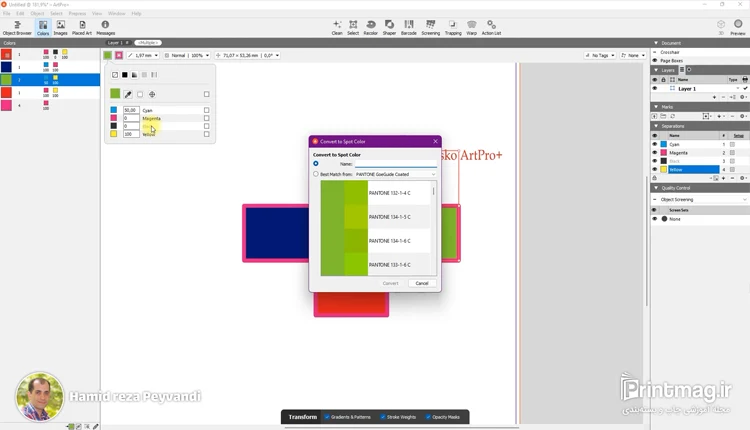Choose gradient fill type icon
Viewport: 750px width, 430px height.
[x=134, y=75]
